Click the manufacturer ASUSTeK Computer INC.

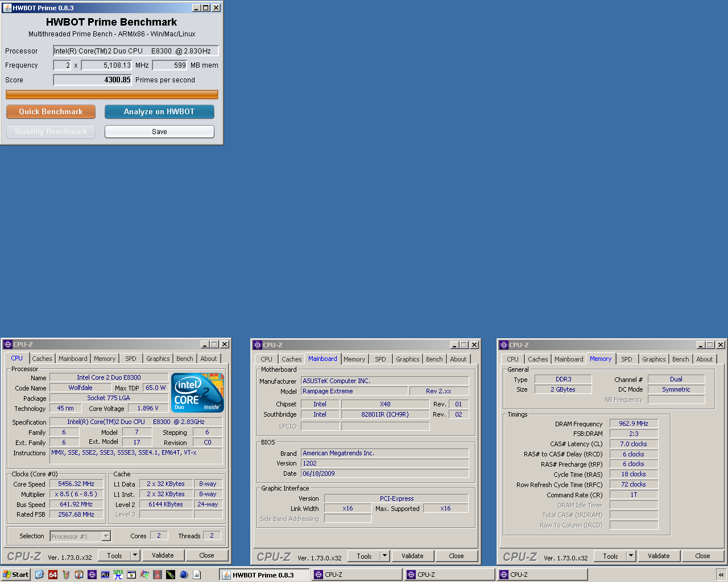coord(385,381)
